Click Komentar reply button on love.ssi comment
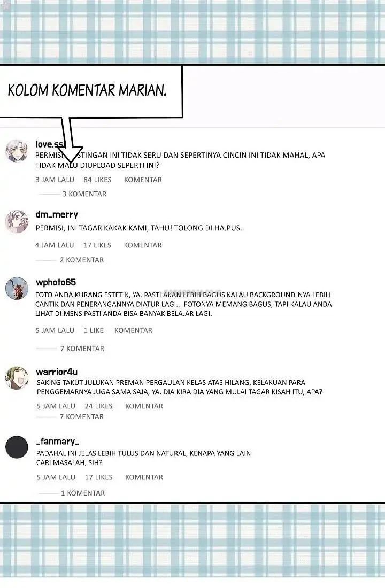The width and height of the screenshot is (385, 588). coord(143,180)
